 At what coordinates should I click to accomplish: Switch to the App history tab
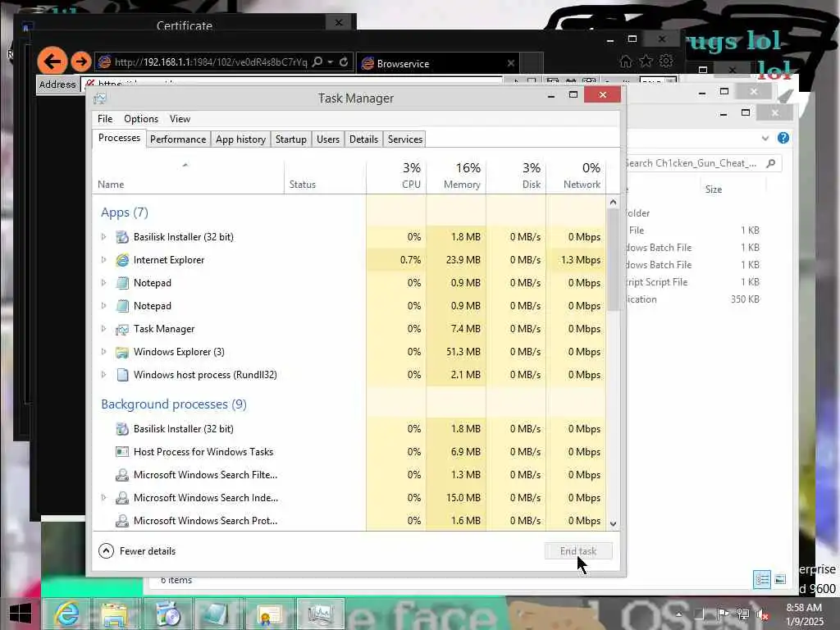pyautogui.click(x=240, y=139)
